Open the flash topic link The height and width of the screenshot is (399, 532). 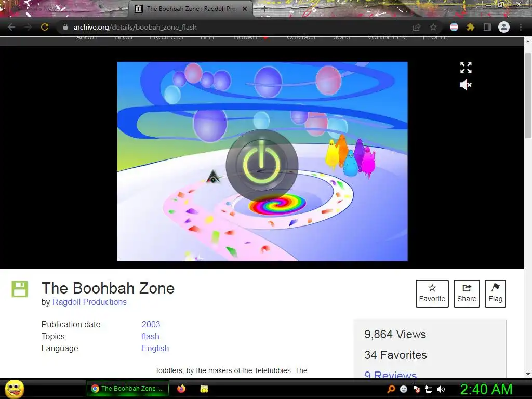[150, 336]
